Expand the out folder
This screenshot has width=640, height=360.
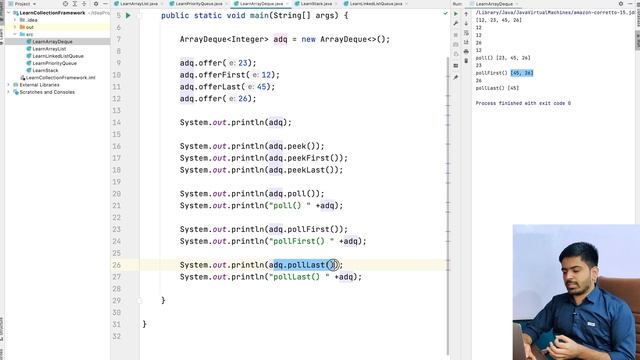(x=15, y=27)
